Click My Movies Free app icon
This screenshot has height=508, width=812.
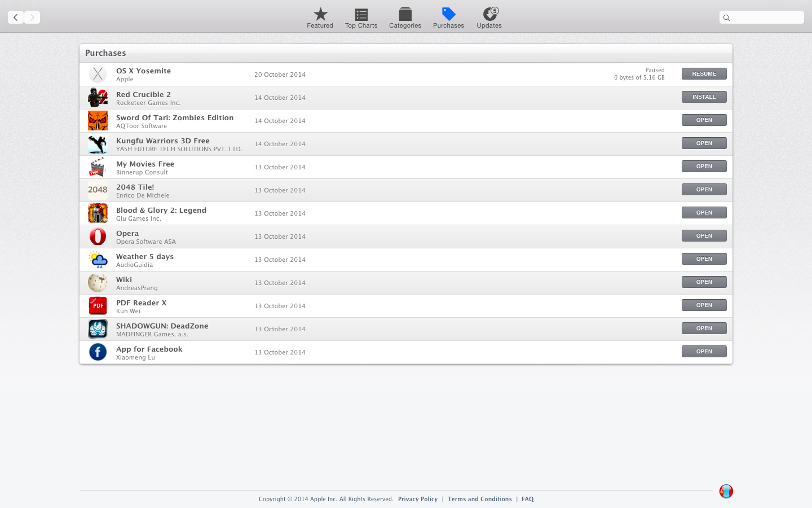[98, 167]
